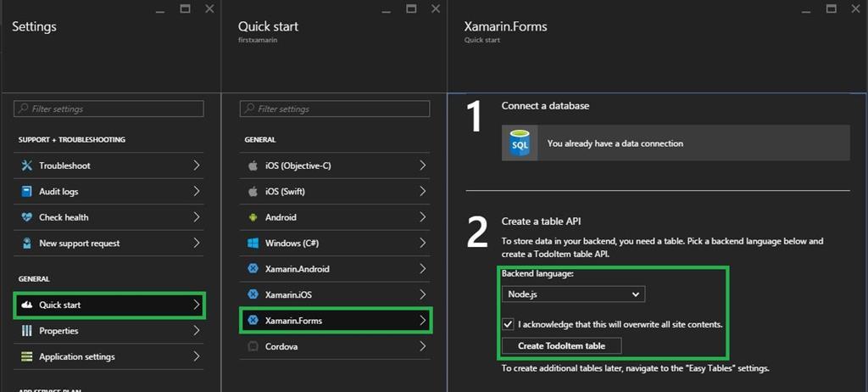This screenshot has width=868, height=392.
Task: Open the Backend language dropdown
Action: pyautogui.click(x=573, y=294)
